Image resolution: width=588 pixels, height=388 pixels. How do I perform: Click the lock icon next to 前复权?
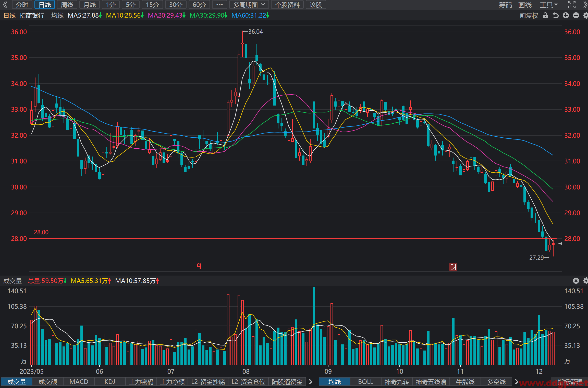tap(545, 16)
